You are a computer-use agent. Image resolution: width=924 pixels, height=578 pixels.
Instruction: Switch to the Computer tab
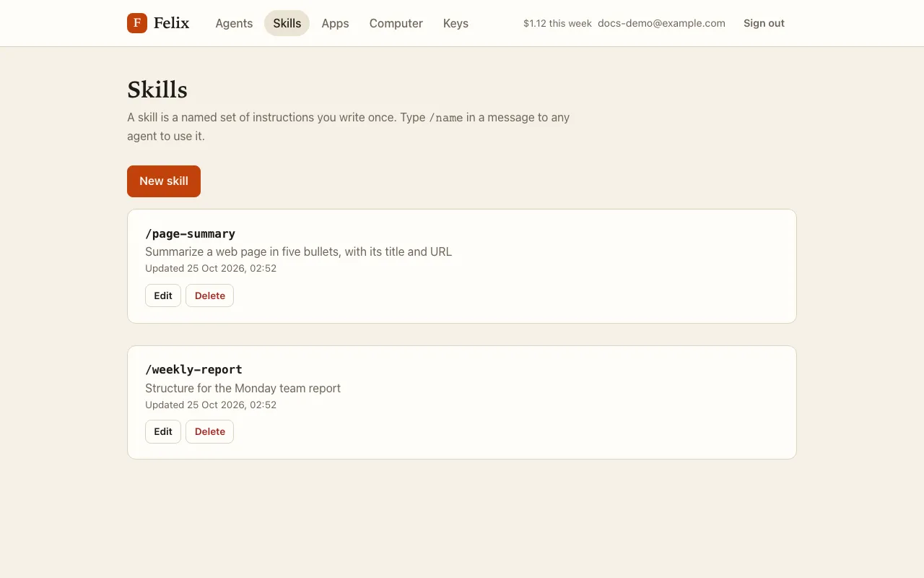pyautogui.click(x=396, y=23)
